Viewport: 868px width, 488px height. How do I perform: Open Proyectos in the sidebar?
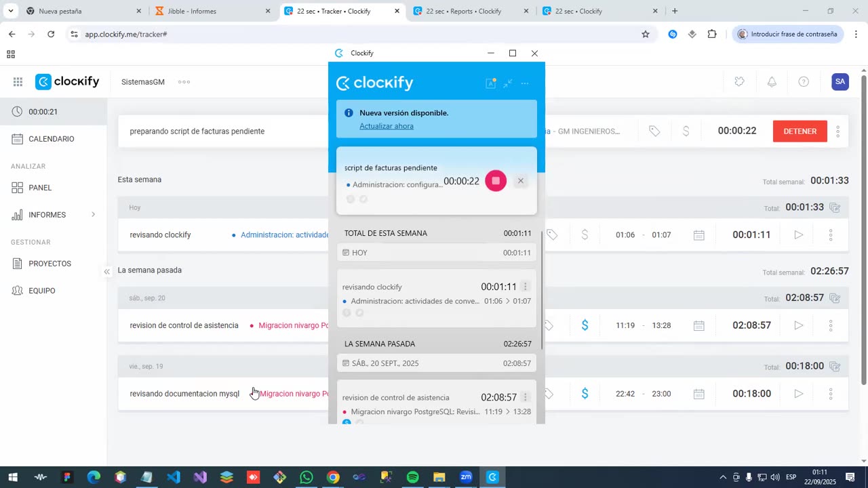[50, 264]
